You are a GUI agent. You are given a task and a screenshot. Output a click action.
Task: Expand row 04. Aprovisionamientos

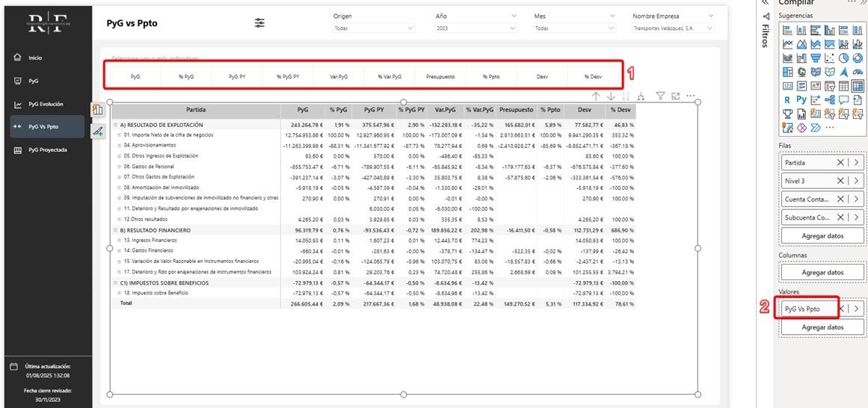pyautogui.click(x=119, y=146)
